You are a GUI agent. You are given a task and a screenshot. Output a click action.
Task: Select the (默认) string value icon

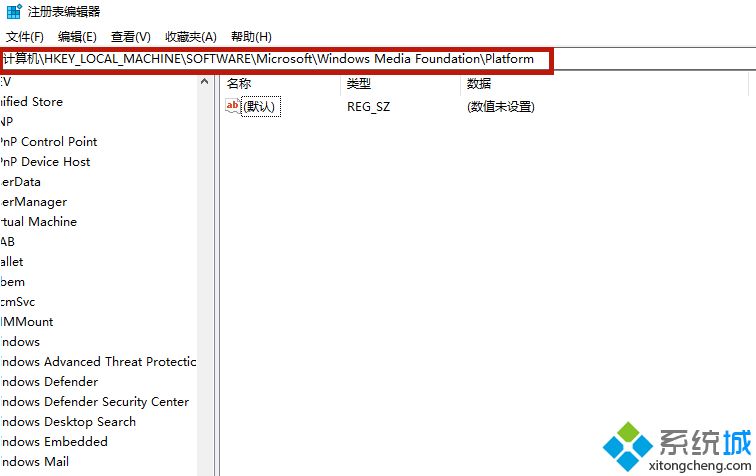click(x=232, y=106)
